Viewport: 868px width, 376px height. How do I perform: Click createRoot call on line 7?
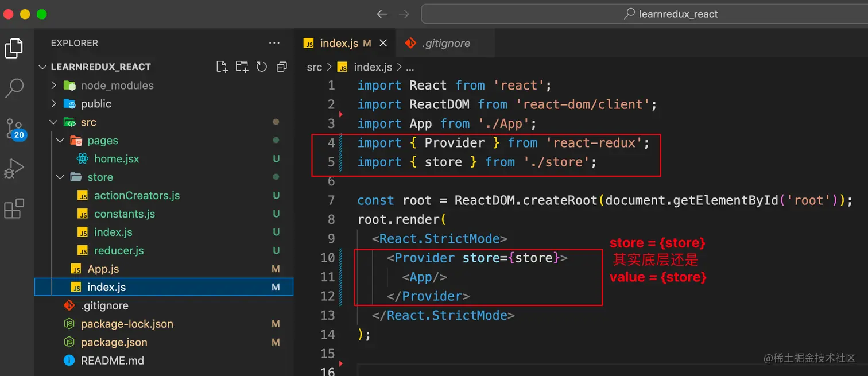tap(560, 200)
